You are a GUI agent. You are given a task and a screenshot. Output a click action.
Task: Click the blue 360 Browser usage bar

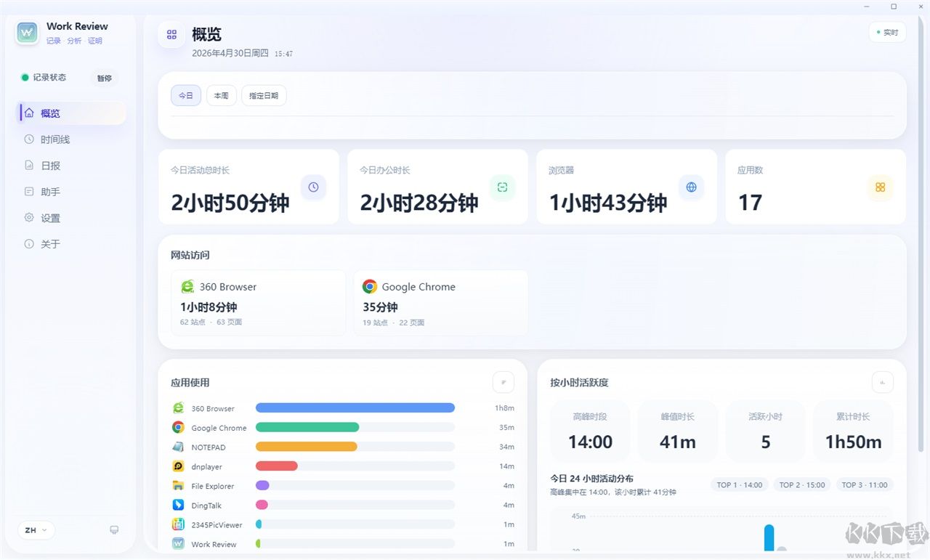[355, 408]
